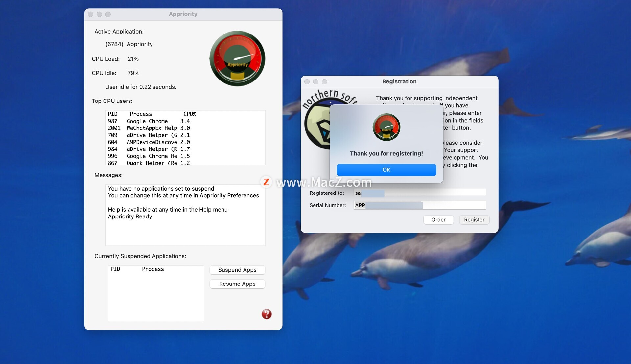
Task: Select the Google Chrome row with PID 987
Action: pyautogui.click(x=185, y=121)
